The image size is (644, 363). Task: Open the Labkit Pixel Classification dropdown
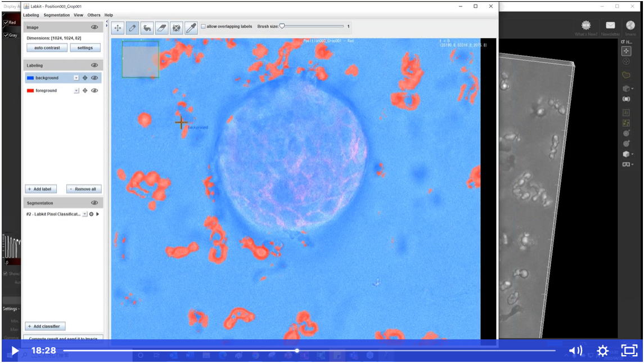pyautogui.click(x=84, y=214)
